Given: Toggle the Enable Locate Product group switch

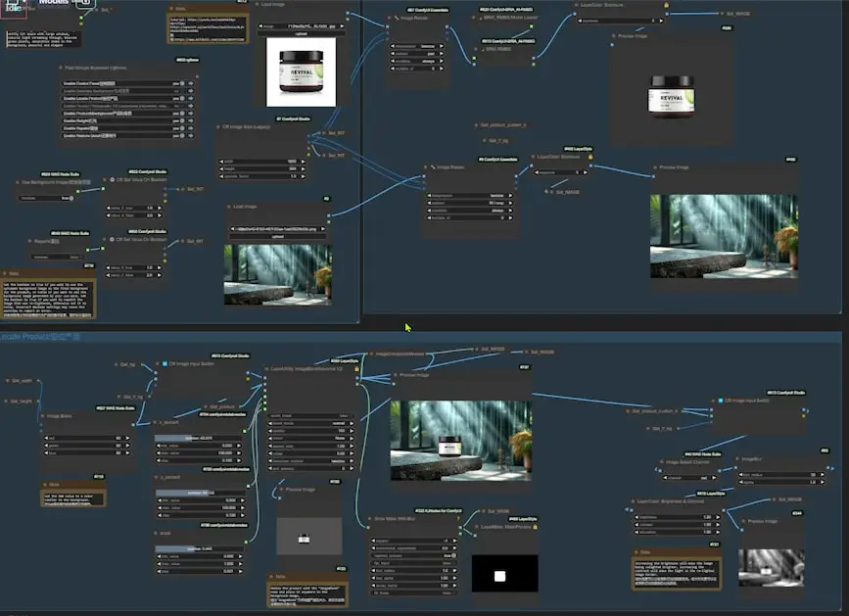Looking at the screenshot, I should click(x=182, y=99).
